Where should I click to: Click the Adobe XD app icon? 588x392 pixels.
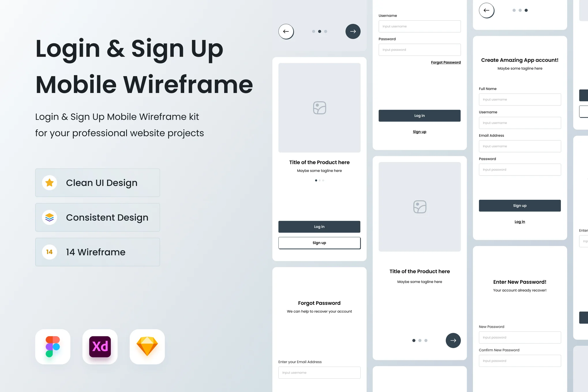click(100, 346)
